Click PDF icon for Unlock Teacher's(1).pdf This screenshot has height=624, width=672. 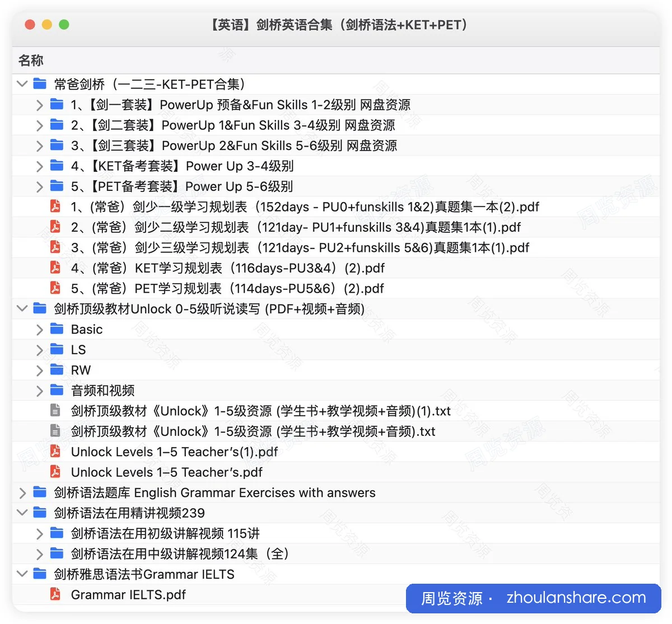(55, 452)
